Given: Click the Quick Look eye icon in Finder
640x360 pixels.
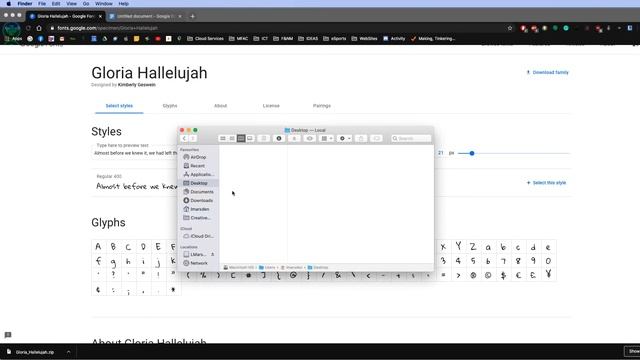Looking at the screenshot, I should click(309, 138).
